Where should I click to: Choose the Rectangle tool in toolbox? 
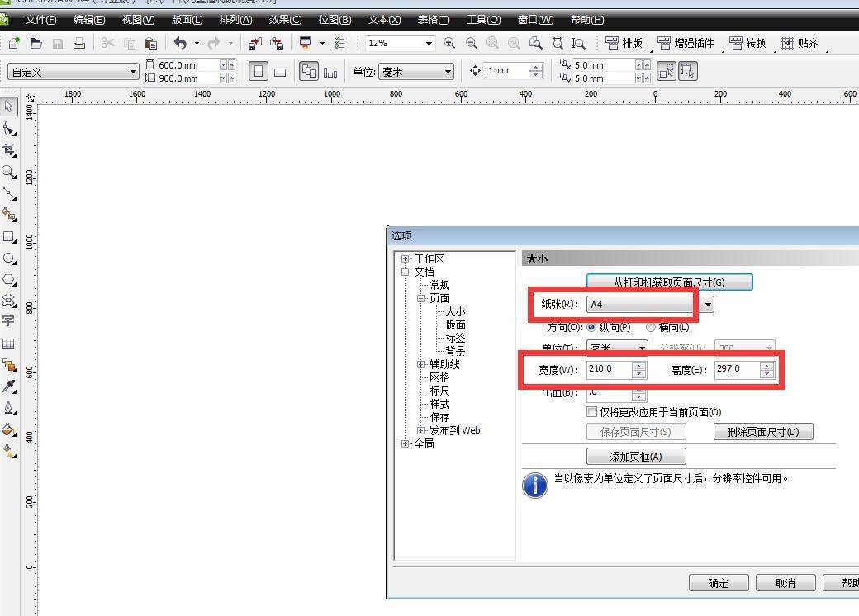[x=9, y=237]
